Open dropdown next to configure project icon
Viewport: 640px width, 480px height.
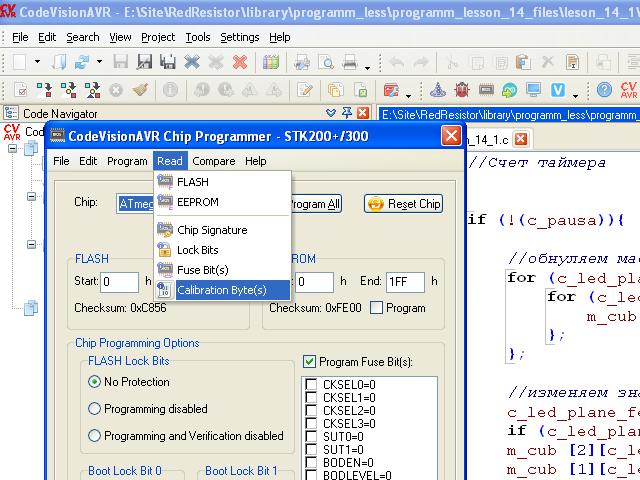(409, 96)
